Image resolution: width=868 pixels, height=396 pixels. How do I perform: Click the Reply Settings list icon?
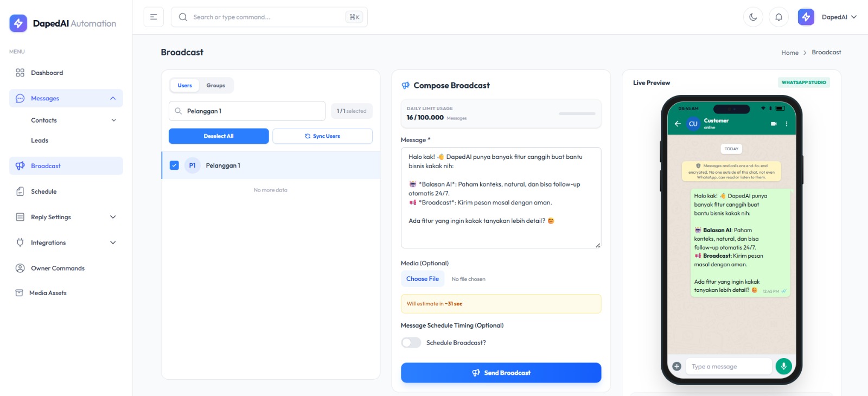pyautogui.click(x=20, y=217)
